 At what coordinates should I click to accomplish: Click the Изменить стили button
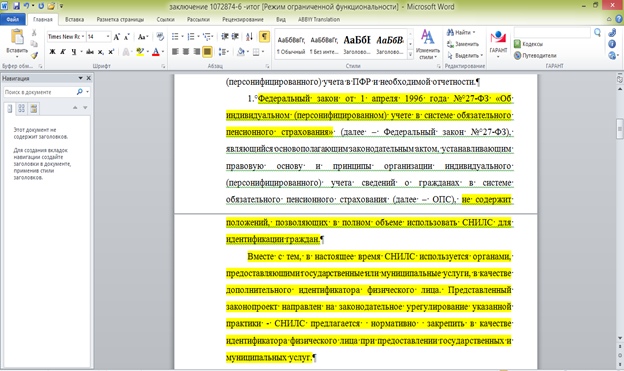tap(428, 44)
